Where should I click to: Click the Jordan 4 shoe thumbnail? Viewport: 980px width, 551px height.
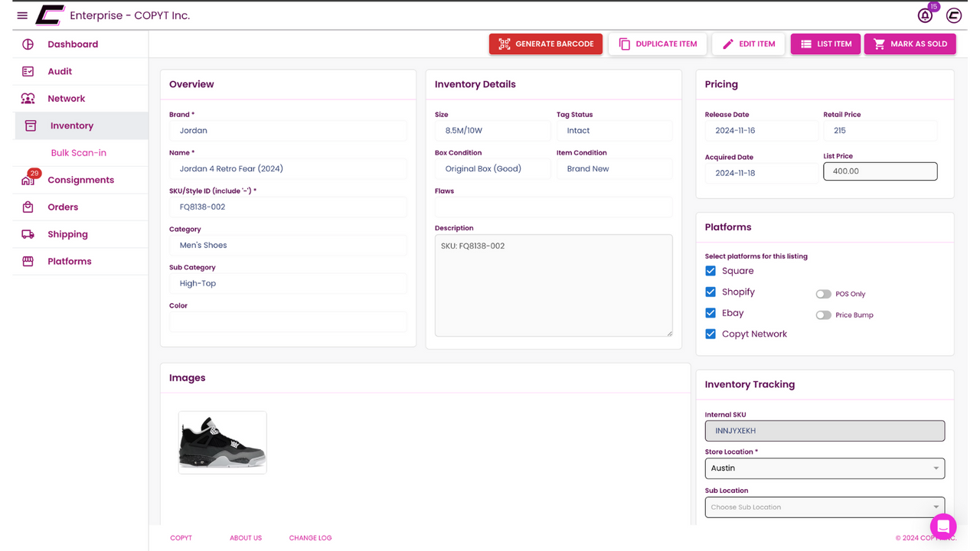(223, 442)
